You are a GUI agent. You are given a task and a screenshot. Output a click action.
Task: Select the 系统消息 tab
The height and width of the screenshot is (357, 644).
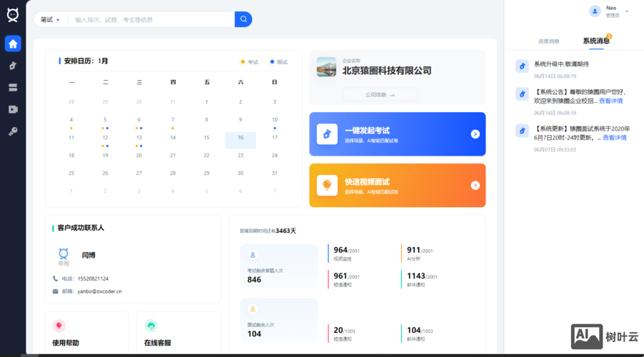coord(596,41)
